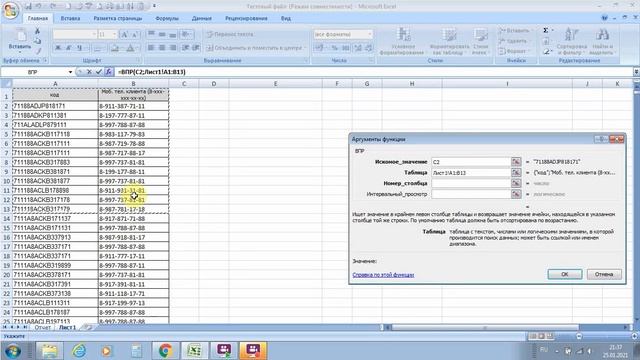Viewport: 640px width, 360px height.
Task: Click the Format Painter brush icon
Action: pos(38,51)
